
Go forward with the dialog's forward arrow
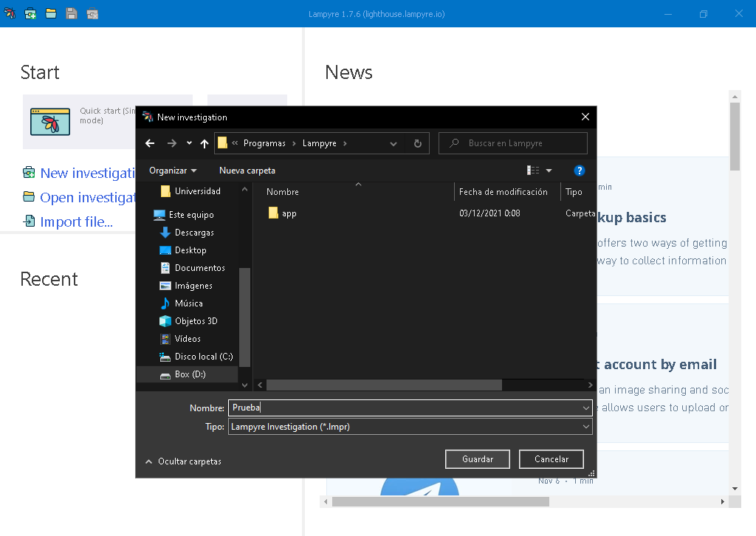pos(171,143)
